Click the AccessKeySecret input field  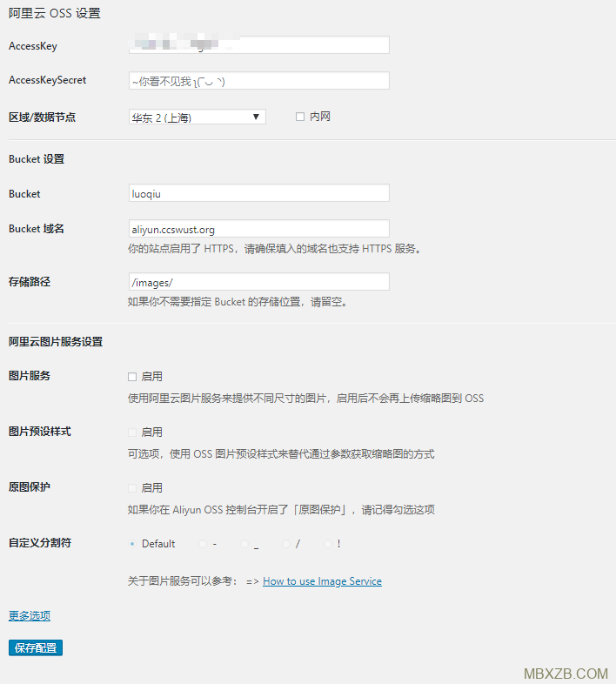258,81
